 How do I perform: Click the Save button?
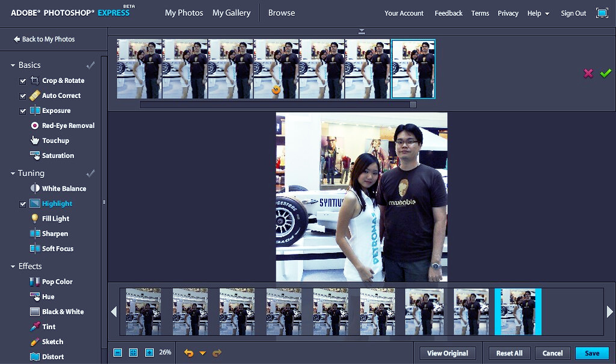591,353
